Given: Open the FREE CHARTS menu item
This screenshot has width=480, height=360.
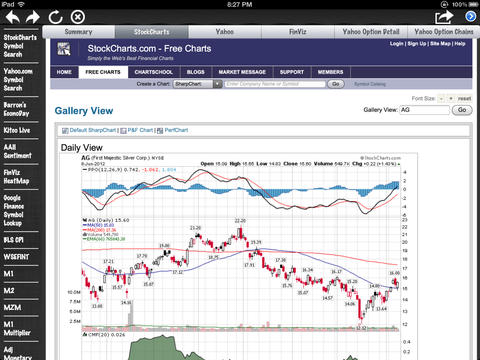Looking at the screenshot, I should coord(103,72).
